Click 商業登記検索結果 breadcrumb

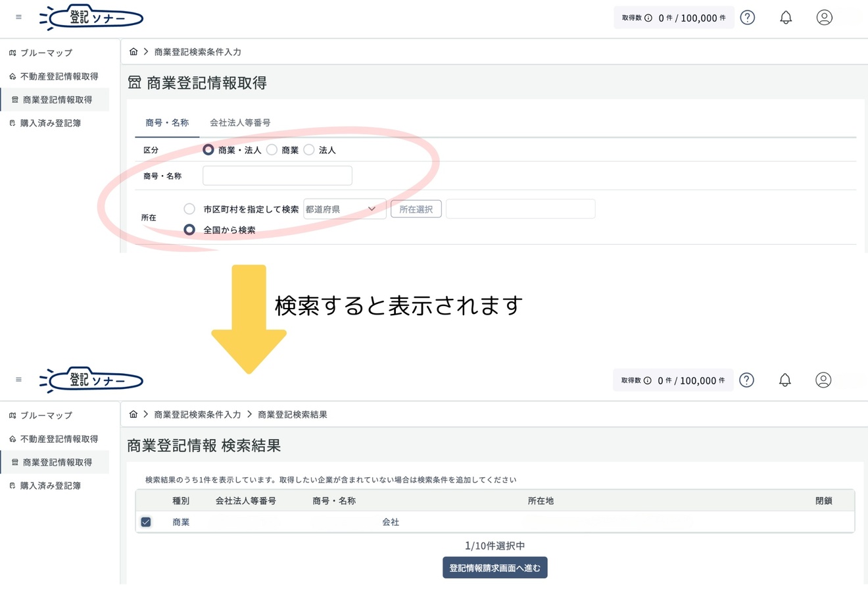click(293, 415)
